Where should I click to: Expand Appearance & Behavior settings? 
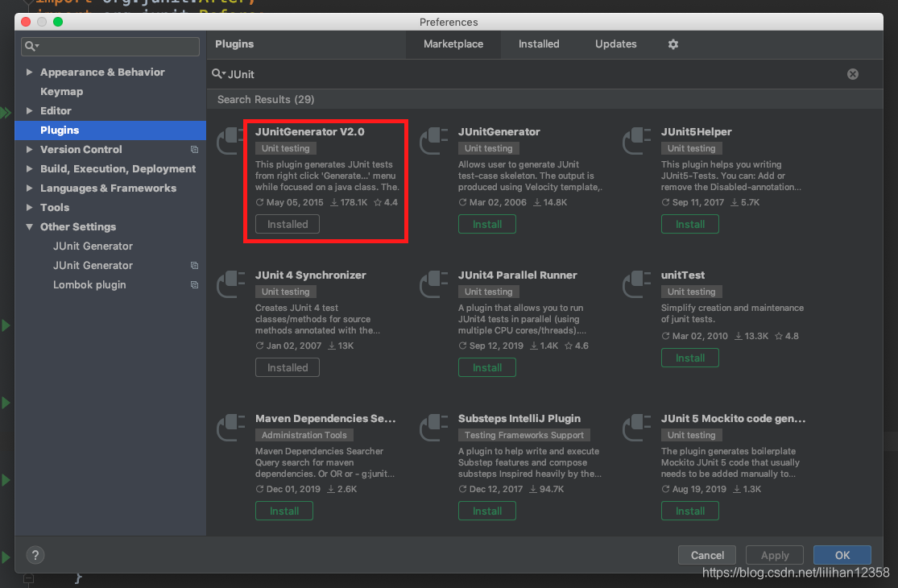(x=29, y=72)
